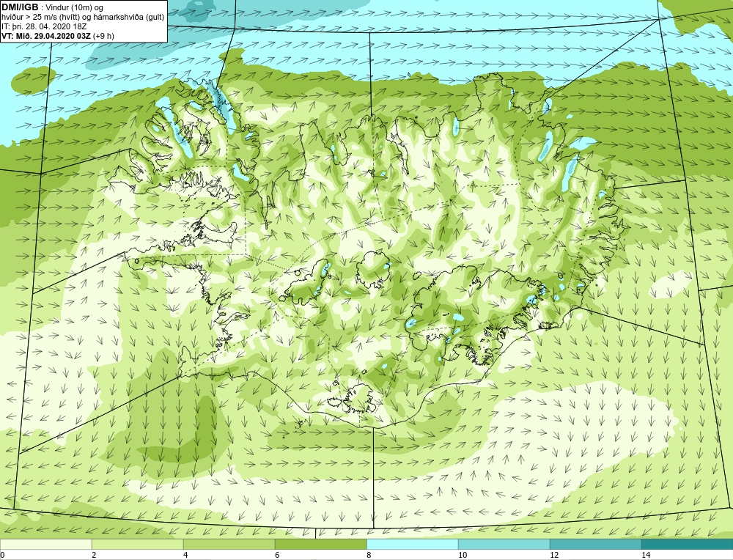Click the legend tick label '14'
733x560 pixels.
[646, 555]
